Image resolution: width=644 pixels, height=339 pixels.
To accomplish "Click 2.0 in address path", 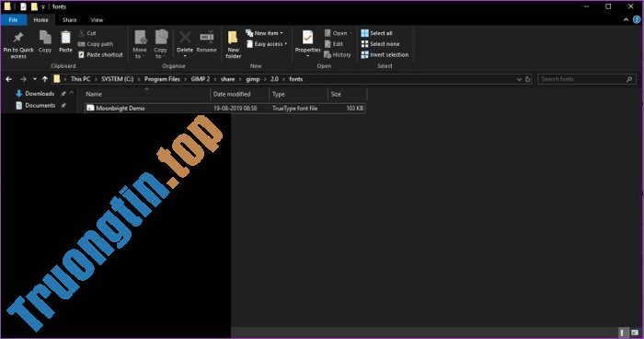I will [274, 79].
